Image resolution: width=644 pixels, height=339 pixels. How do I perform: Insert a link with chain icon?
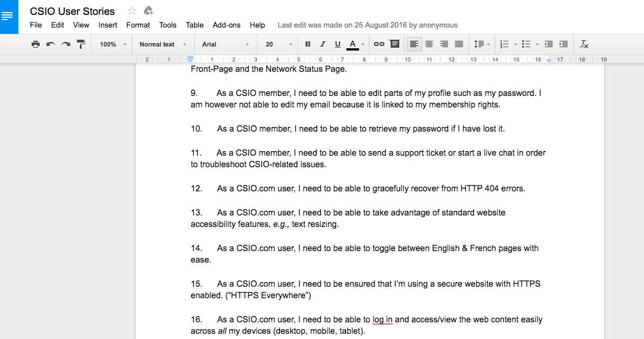(x=379, y=44)
